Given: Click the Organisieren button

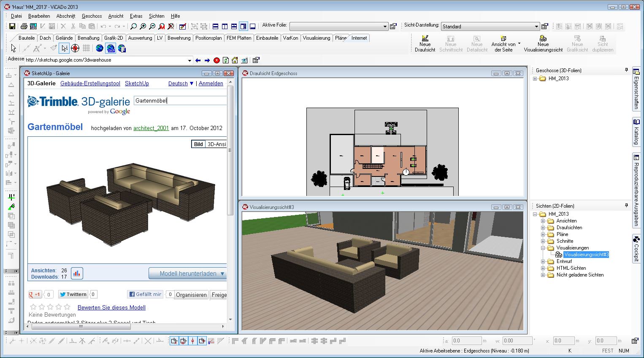Looking at the screenshot, I should (x=191, y=295).
